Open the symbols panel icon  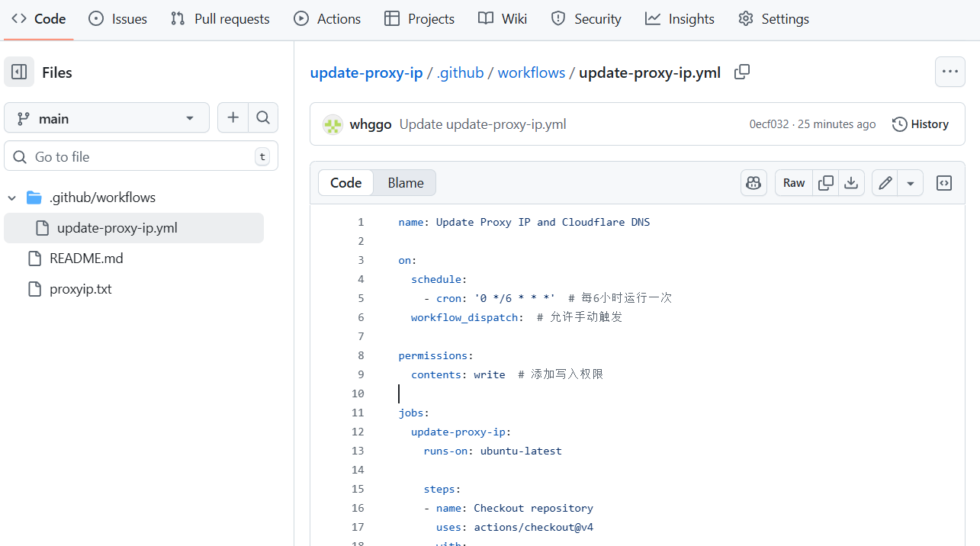[944, 183]
